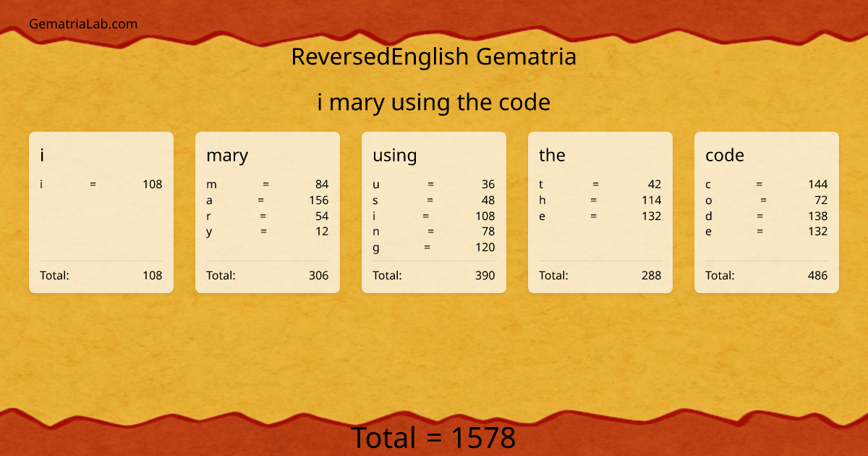Click the value 48 for letter s

tap(488, 200)
